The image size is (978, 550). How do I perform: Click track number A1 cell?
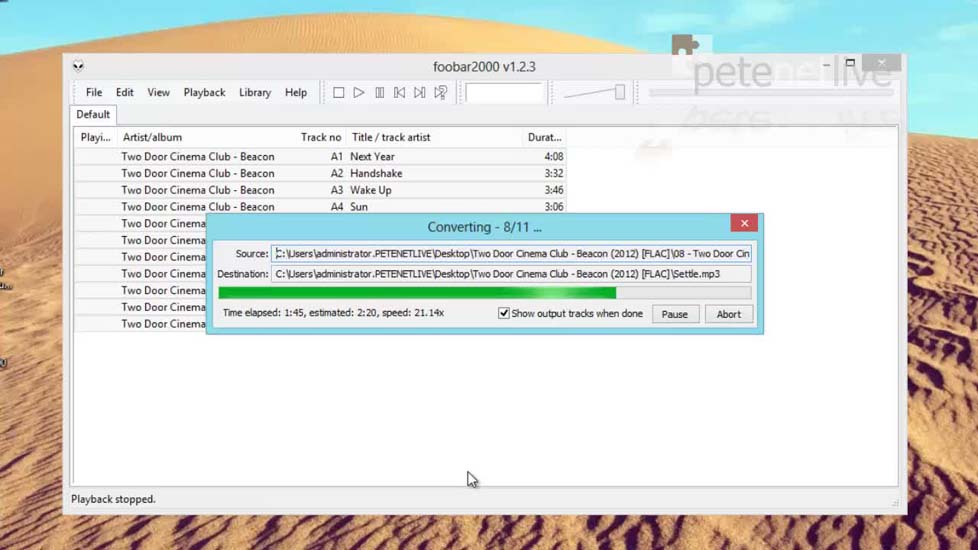(x=337, y=157)
